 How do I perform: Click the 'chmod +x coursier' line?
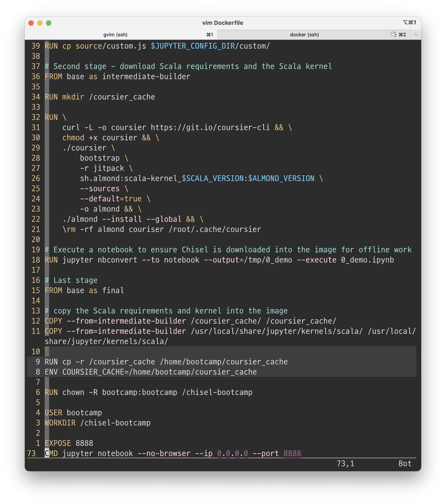[111, 138]
